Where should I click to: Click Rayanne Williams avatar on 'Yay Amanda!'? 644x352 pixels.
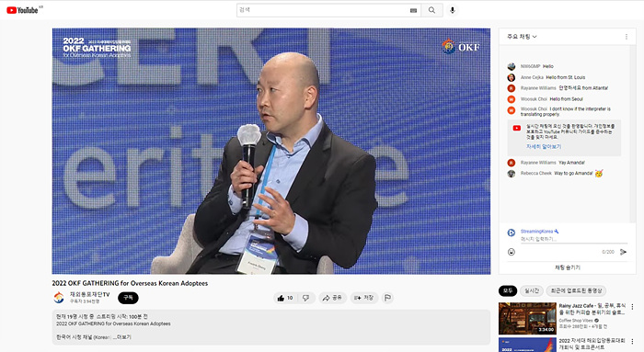(512, 163)
